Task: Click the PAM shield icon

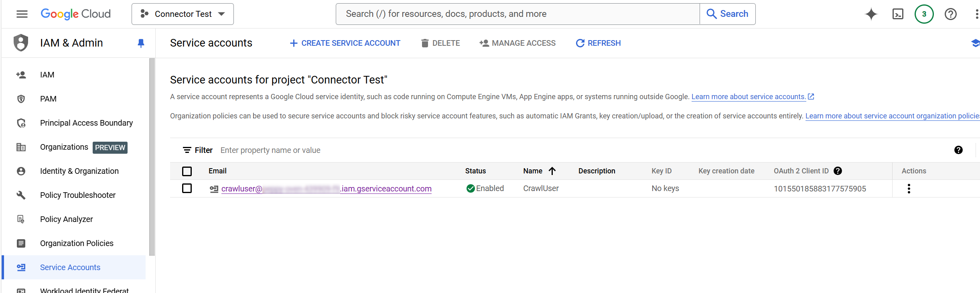Action: 21,99
